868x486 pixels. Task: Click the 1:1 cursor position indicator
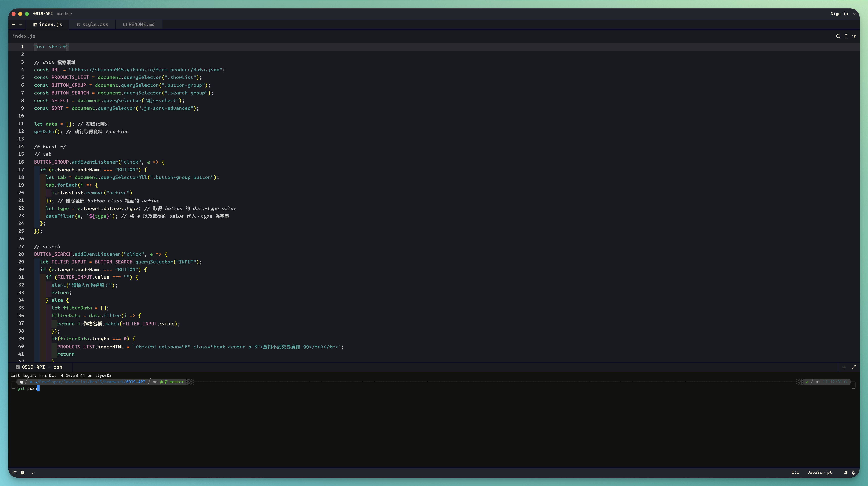(x=795, y=472)
